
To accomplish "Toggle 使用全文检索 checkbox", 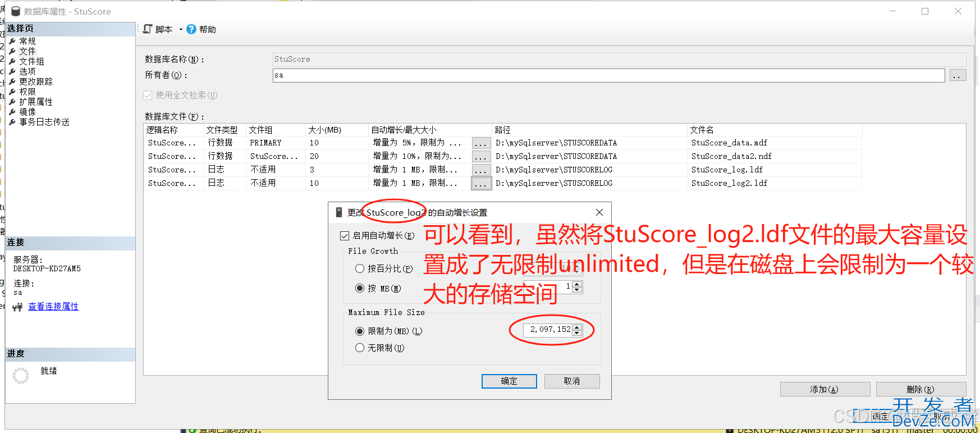I will (x=148, y=95).
